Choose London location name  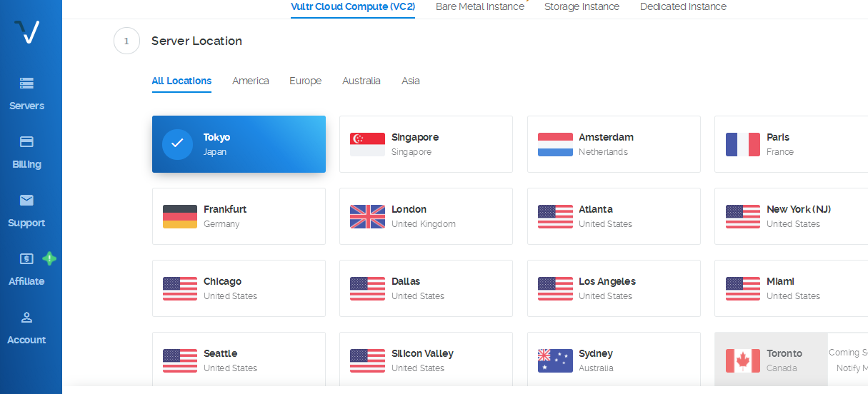tap(409, 209)
